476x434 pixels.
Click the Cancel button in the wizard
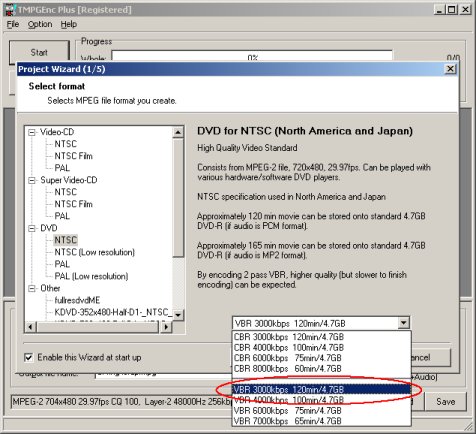point(431,357)
